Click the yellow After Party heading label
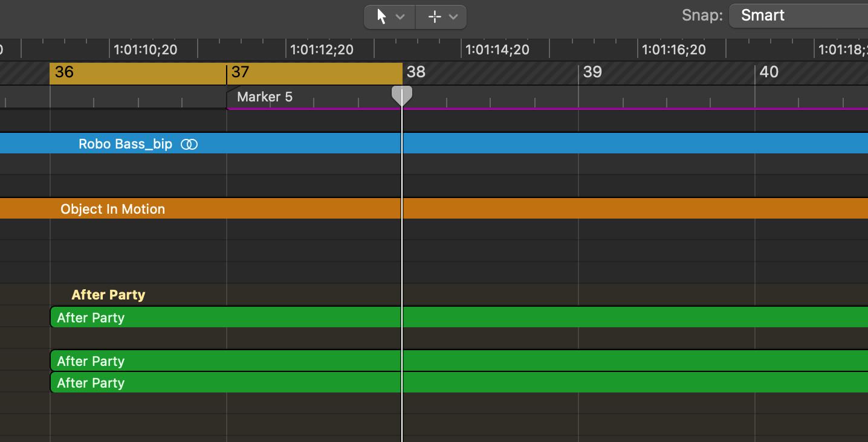Viewport: 868px width, 442px height. [x=108, y=295]
